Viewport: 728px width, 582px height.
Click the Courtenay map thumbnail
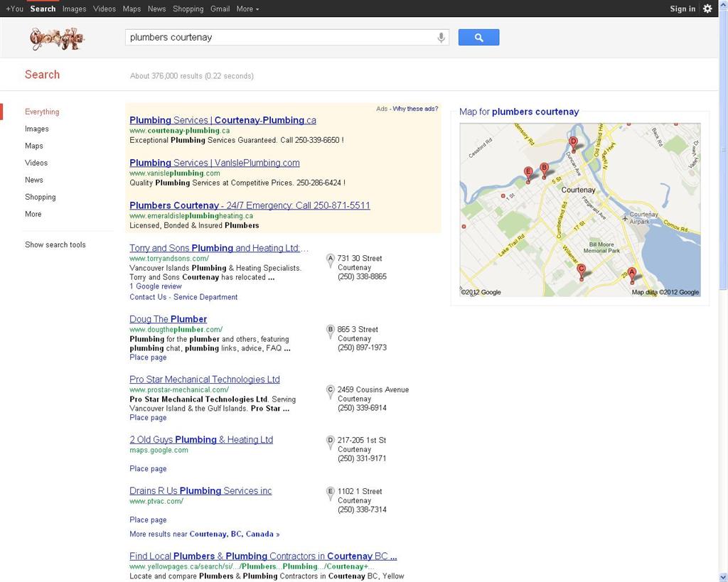tap(580, 210)
